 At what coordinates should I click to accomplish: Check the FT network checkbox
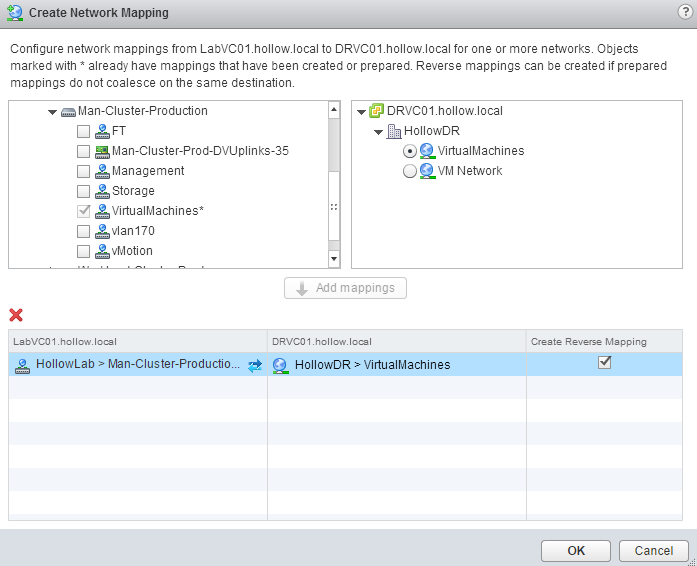84,131
